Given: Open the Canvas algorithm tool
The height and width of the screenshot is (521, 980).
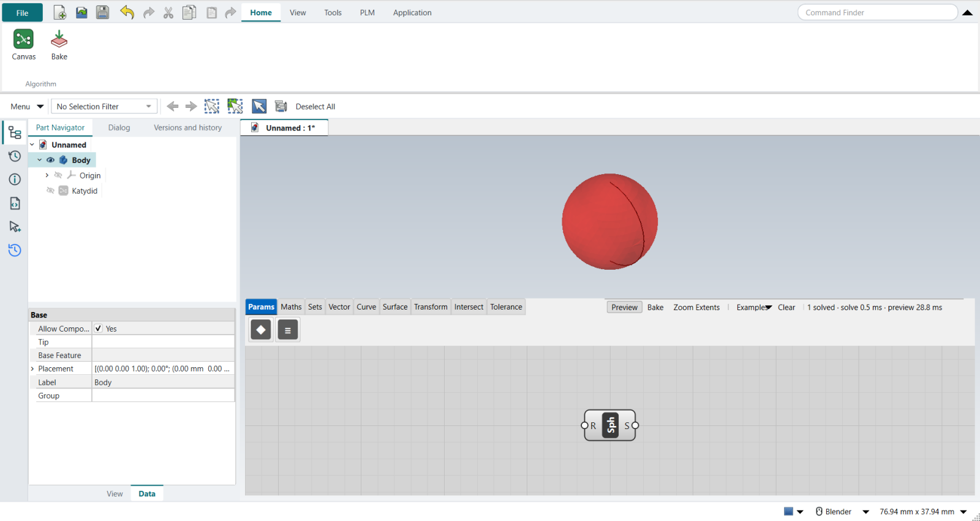Looking at the screenshot, I should 23,45.
